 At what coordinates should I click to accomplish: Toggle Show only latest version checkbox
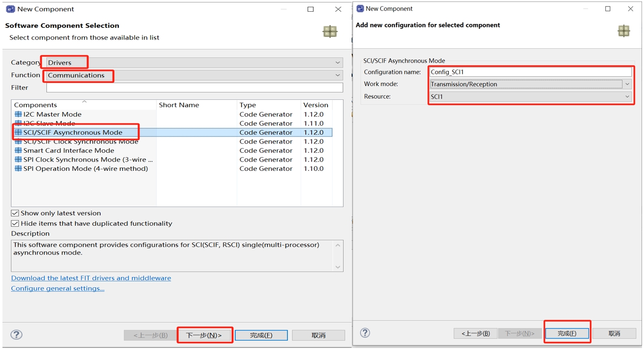(15, 213)
